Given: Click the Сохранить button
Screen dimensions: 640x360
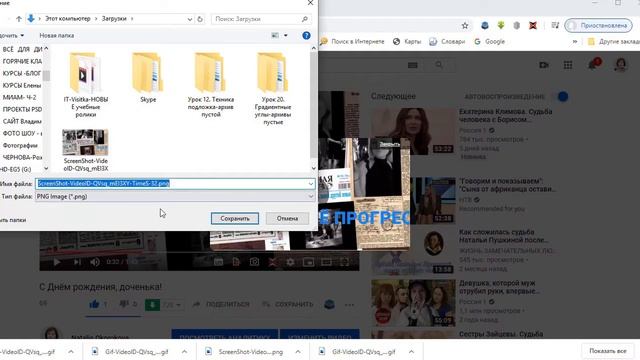Looking at the screenshot, I should click(x=235, y=218).
